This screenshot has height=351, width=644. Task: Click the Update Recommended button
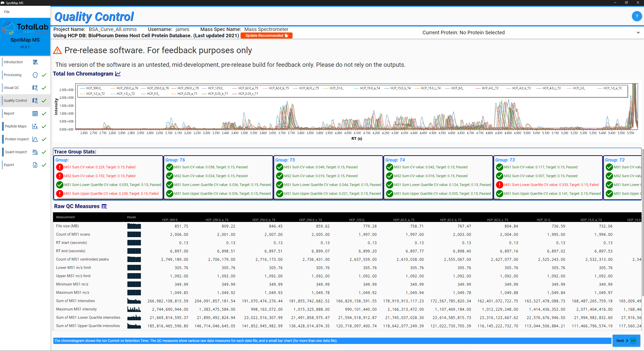point(267,36)
